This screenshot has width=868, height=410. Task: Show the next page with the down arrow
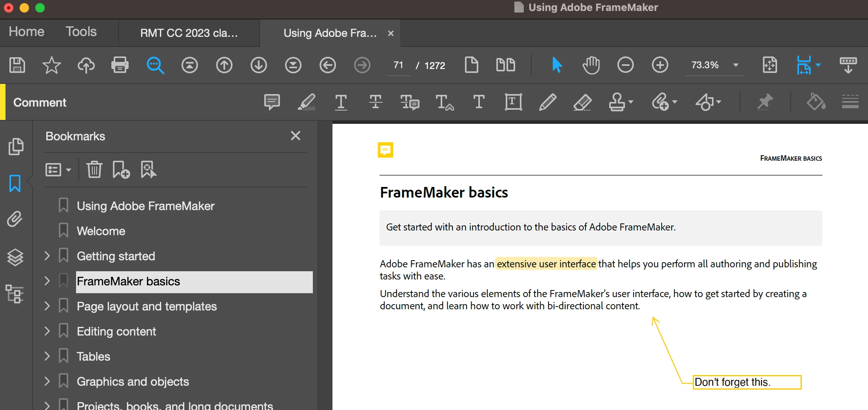(x=259, y=65)
